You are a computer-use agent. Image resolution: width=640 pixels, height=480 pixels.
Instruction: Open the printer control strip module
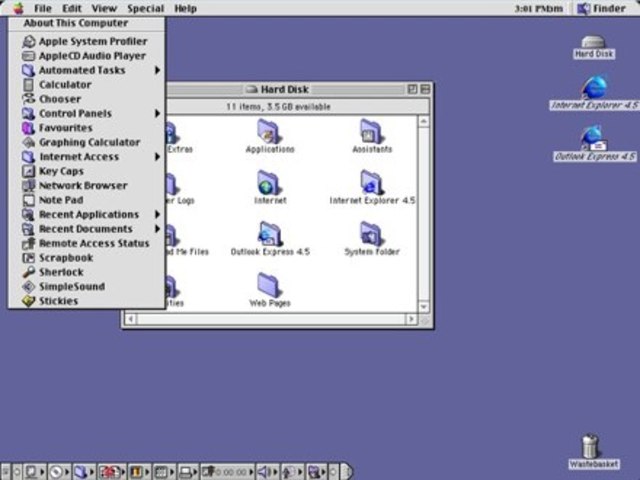pyautogui.click(x=188, y=472)
